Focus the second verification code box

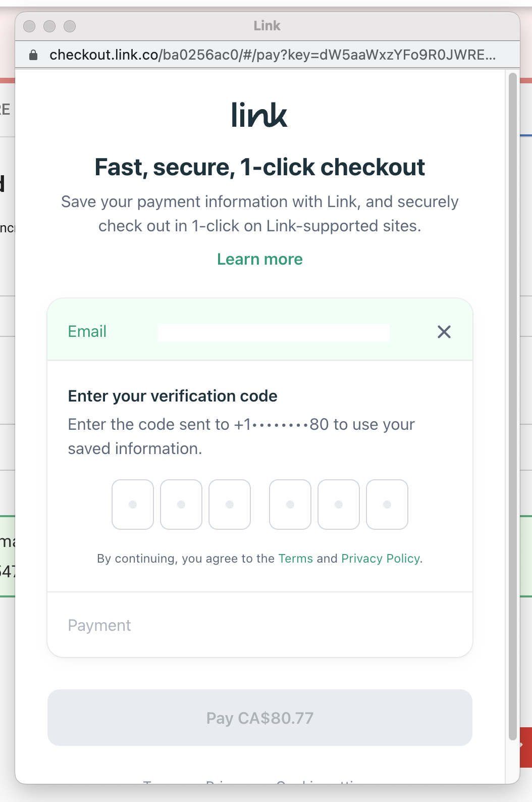pos(181,505)
